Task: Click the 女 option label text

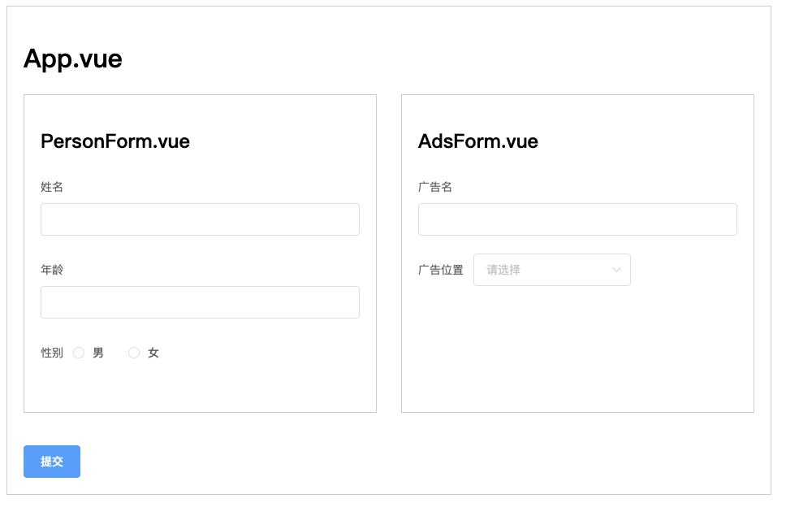Action: point(153,353)
